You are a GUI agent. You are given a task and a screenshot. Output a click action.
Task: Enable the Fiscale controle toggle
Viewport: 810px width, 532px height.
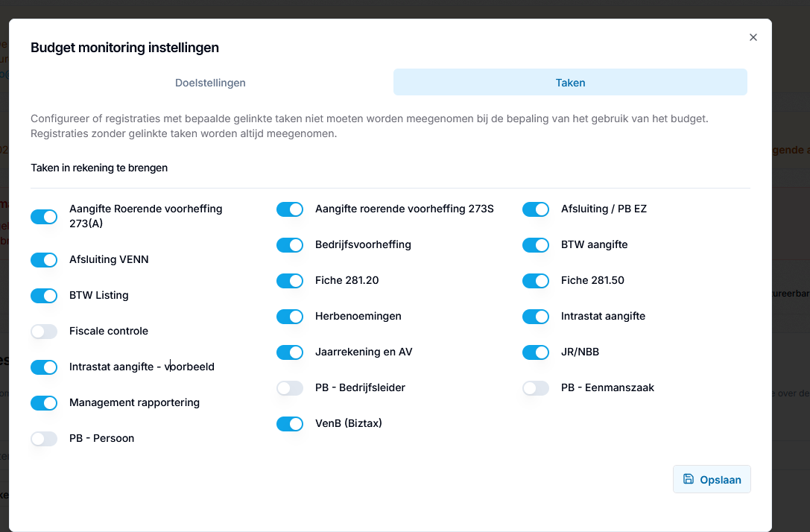coord(44,331)
